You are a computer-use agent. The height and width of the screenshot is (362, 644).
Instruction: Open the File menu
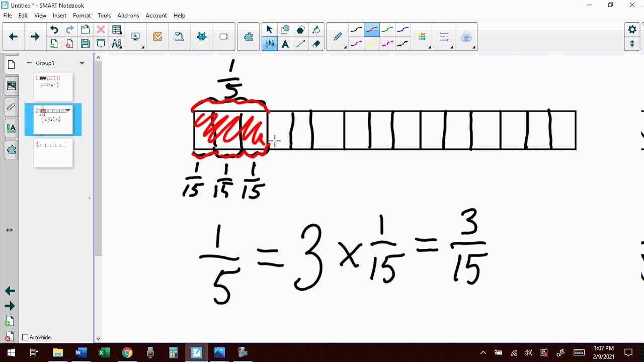(x=8, y=16)
